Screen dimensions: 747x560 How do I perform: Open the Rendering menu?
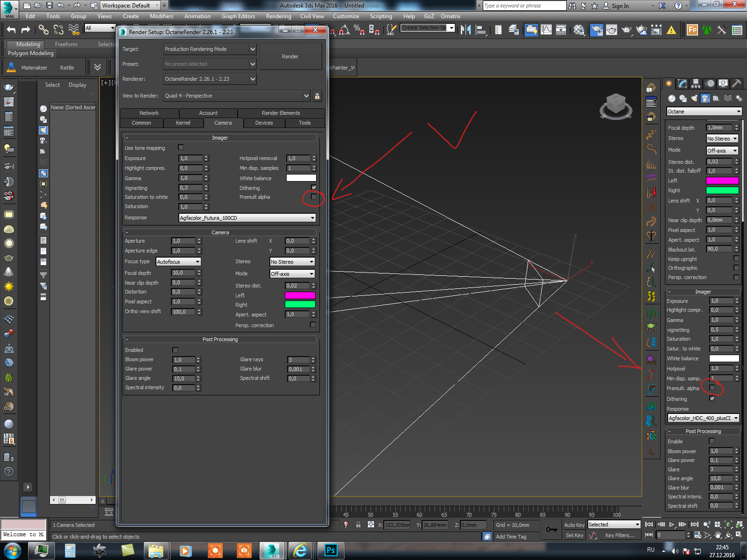(278, 16)
